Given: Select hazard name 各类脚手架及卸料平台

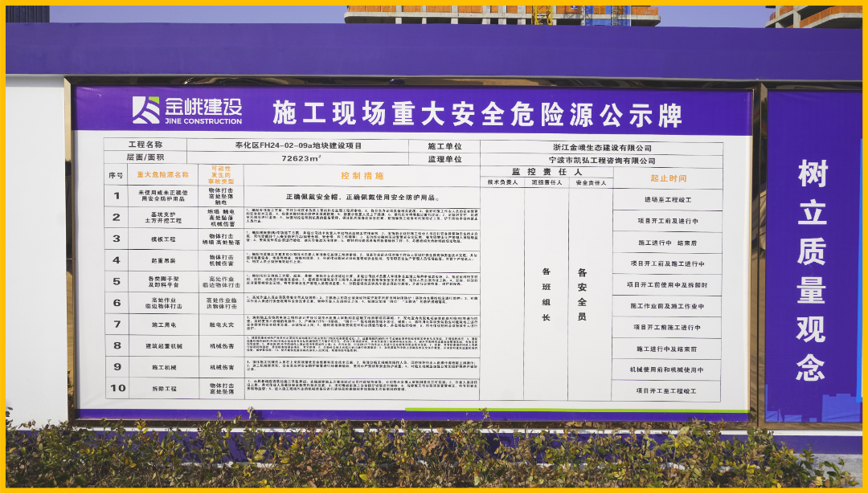Looking at the screenshot, I should (x=163, y=282).
